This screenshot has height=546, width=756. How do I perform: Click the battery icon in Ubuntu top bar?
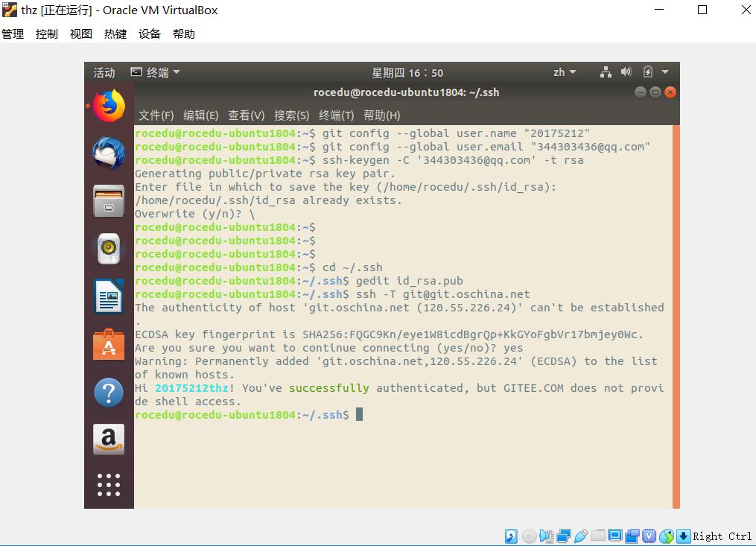pyautogui.click(x=648, y=72)
